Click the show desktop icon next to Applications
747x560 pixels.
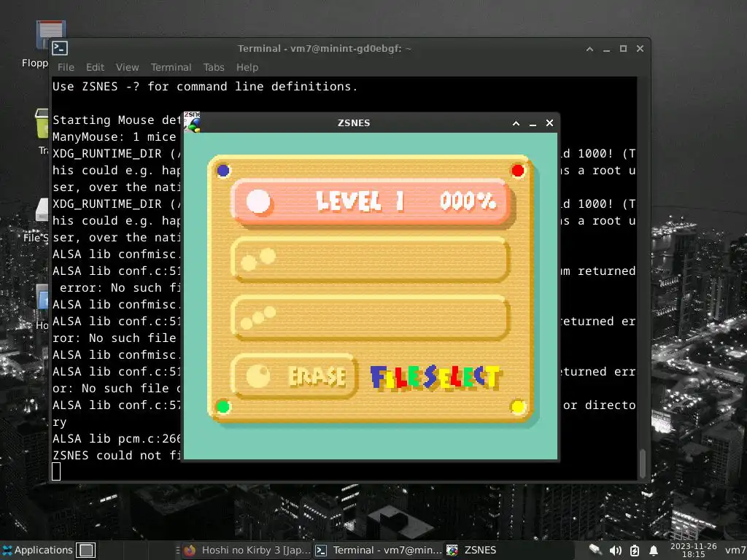[86, 550]
